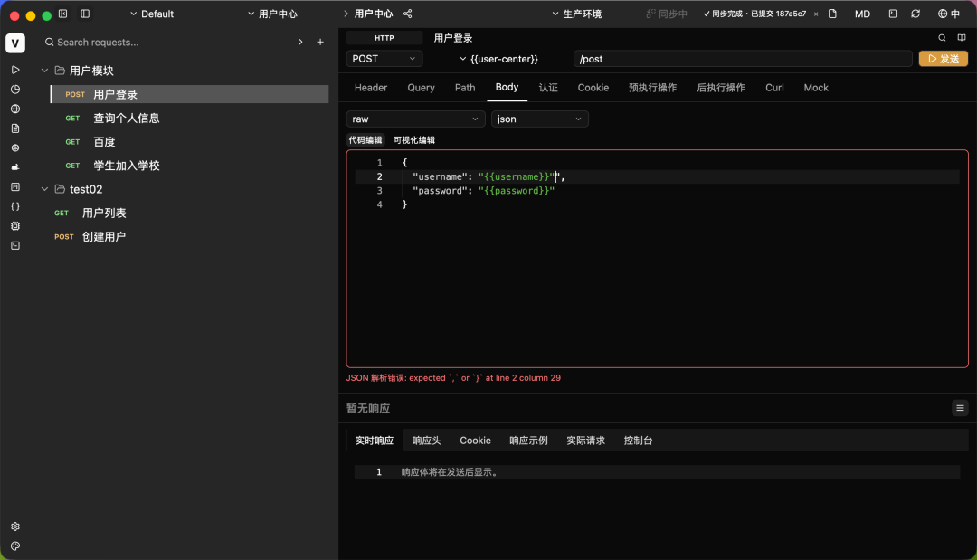Open the response Cookie tab
Viewport: 977px width, 560px height.
tap(476, 441)
